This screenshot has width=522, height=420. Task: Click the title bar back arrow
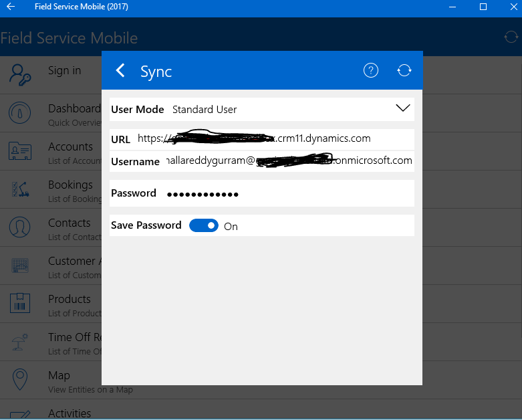click(11, 7)
